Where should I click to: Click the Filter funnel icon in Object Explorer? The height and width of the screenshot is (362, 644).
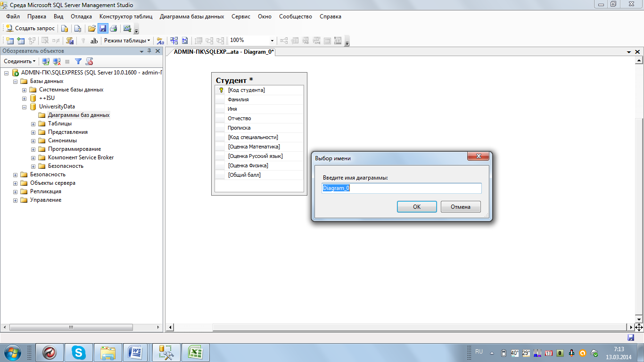[x=78, y=61]
